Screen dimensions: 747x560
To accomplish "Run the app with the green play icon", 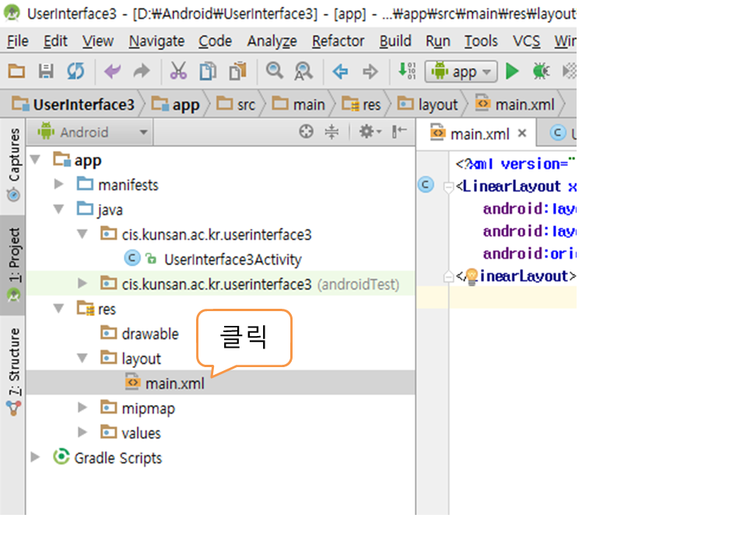I will (512, 72).
